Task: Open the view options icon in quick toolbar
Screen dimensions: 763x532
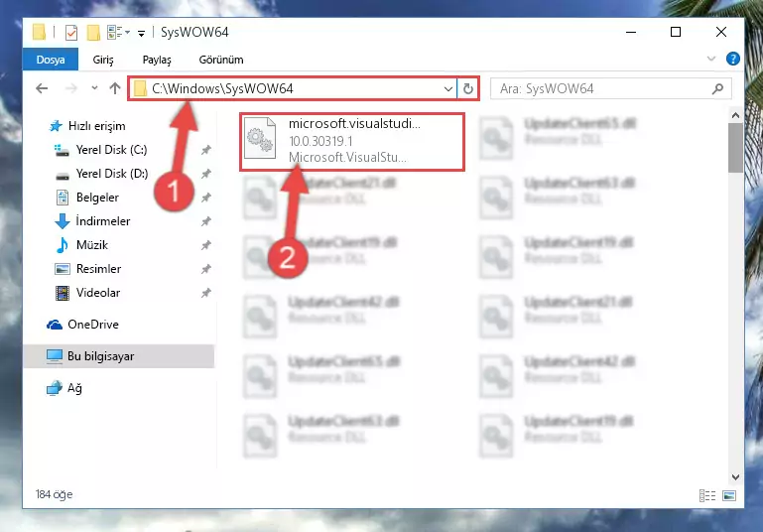Action: (115, 33)
